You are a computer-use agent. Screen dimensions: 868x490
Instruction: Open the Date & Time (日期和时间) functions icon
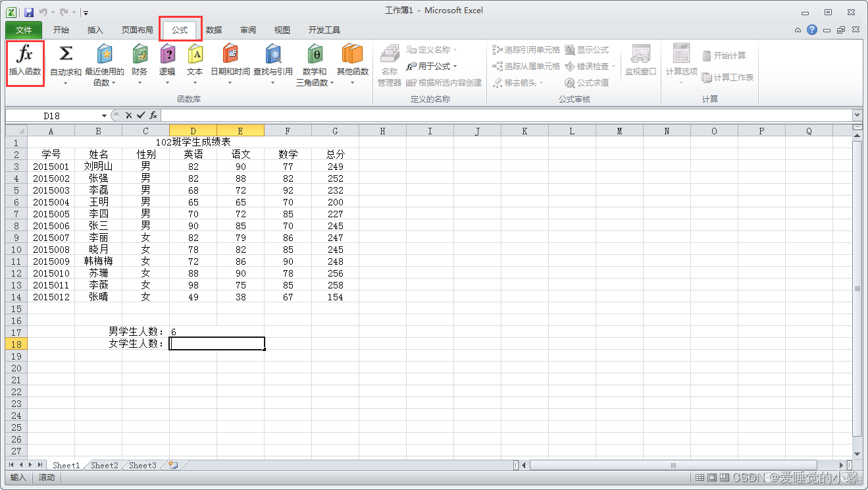pyautogui.click(x=230, y=54)
